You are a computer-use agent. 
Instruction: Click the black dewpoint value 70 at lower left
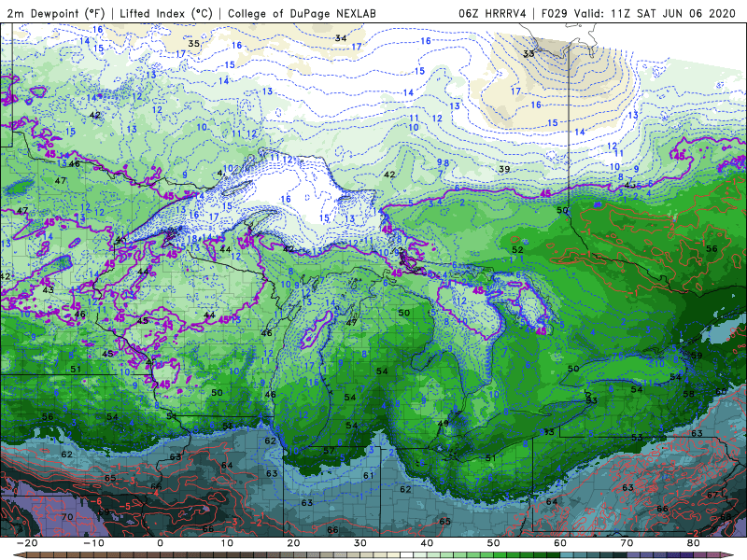click(67, 517)
